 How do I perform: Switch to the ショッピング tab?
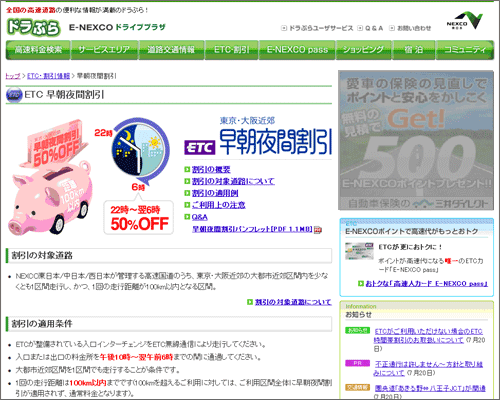tap(363, 50)
